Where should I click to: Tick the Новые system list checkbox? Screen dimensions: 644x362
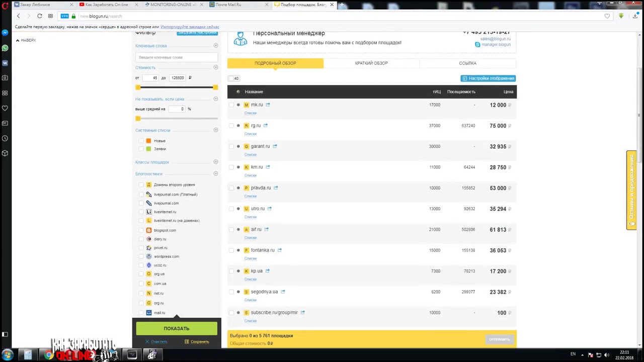[x=141, y=141]
